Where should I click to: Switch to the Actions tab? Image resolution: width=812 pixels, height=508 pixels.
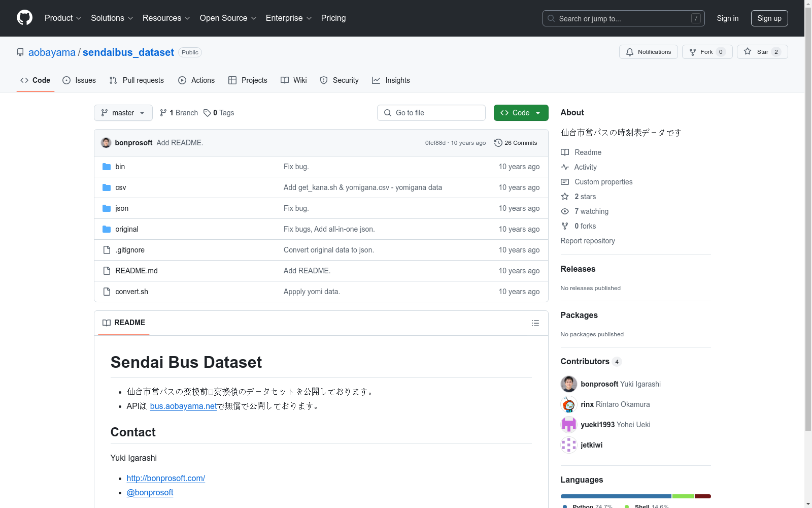coord(196,80)
